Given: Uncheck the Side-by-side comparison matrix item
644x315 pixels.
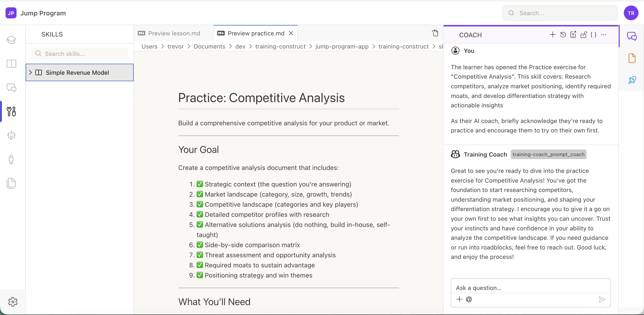Looking at the screenshot, I should tap(200, 245).
